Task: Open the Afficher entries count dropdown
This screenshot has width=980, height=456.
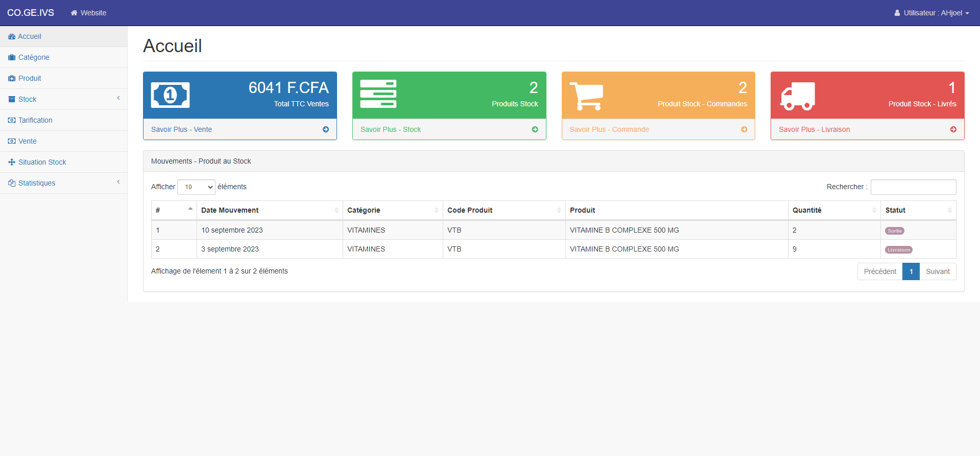Action: pos(196,187)
